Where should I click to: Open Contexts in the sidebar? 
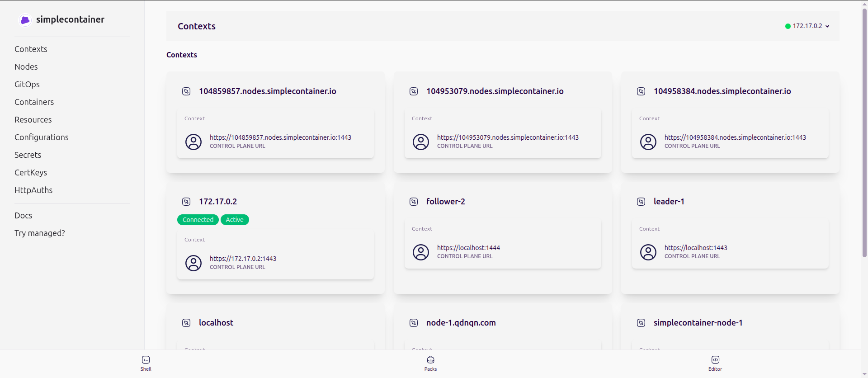click(x=31, y=49)
